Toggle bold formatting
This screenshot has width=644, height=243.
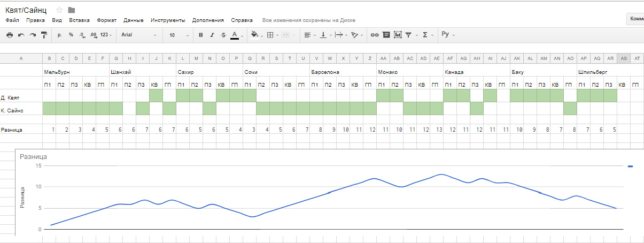click(200, 35)
